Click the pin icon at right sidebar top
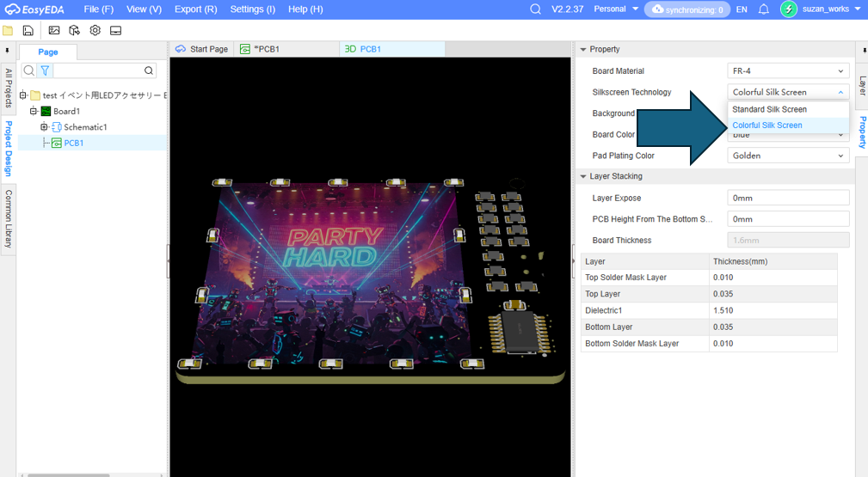The height and width of the screenshot is (477, 868). (864, 50)
